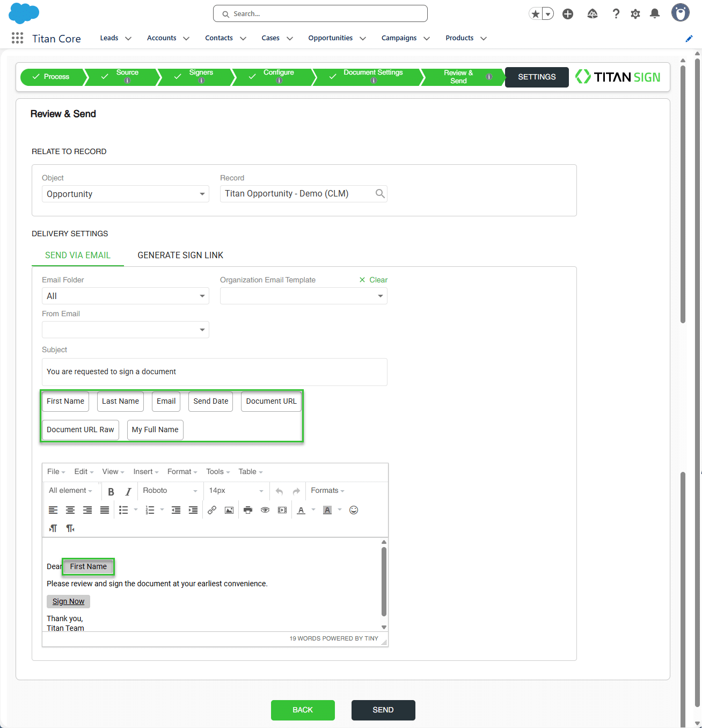This screenshot has height=728, width=702.
Task: Click the record lookup search icon
Action: pyautogui.click(x=380, y=194)
